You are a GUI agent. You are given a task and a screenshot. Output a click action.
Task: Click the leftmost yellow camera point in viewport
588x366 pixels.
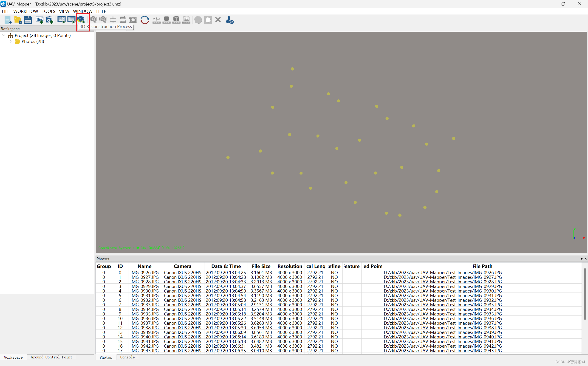pyautogui.click(x=228, y=157)
